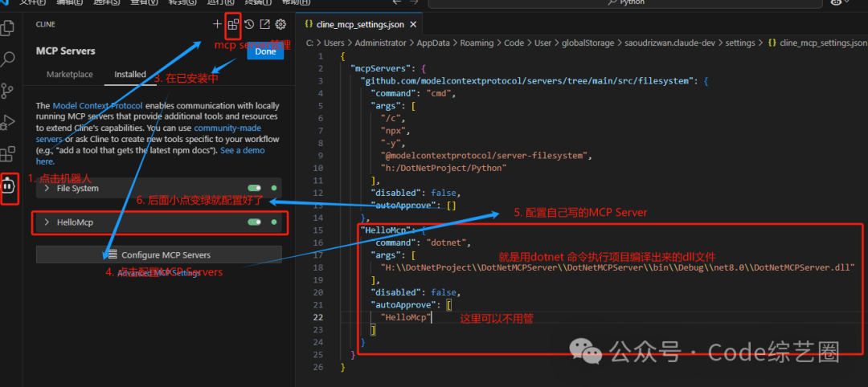Click green status dot of File System server
This screenshot has width=868, height=387.
tap(273, 188)
